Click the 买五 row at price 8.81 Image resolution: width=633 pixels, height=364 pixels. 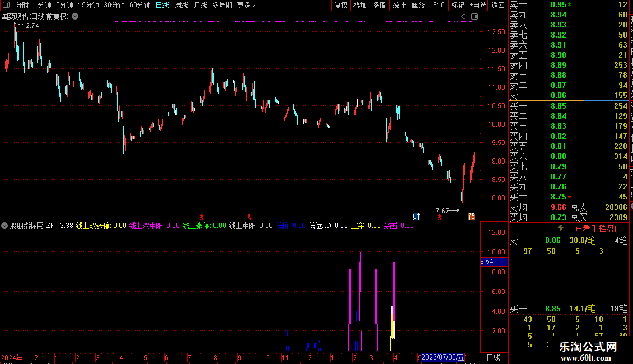click(569, 147)
